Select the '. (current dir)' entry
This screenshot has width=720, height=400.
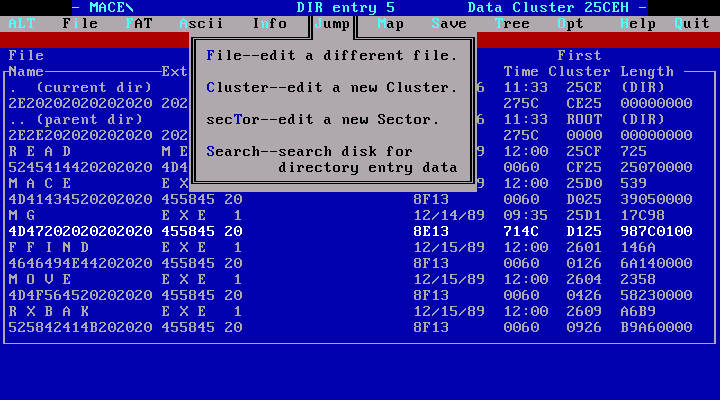click(80, 87)
